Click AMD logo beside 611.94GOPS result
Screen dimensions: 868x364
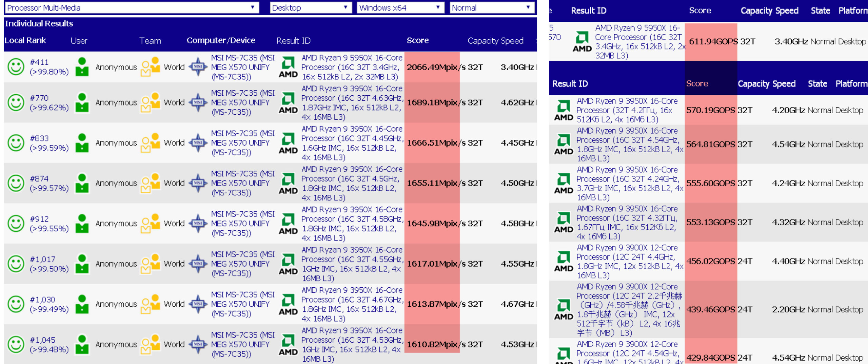[582, 42]
